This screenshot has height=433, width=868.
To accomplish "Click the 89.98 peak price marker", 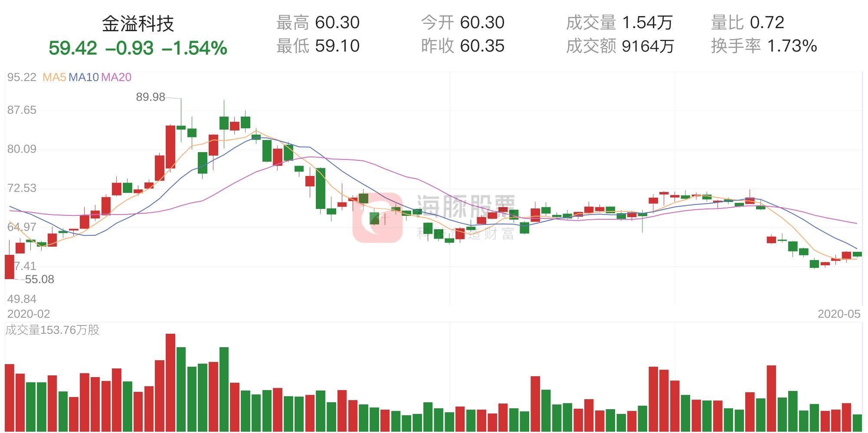I will click(x=151, y=97).
